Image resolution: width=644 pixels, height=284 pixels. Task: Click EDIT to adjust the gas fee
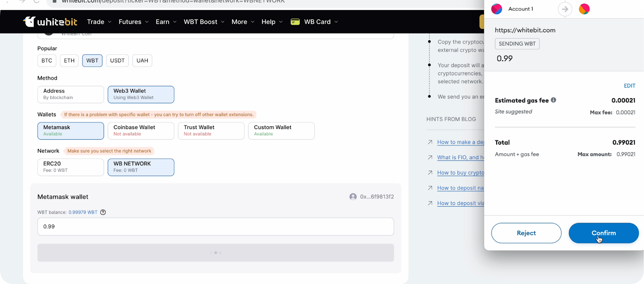629,86
